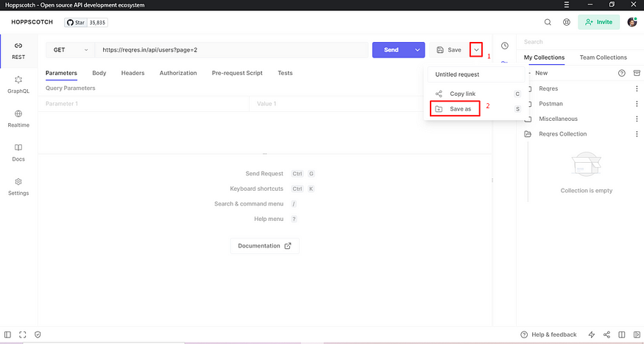The height and width of the screenshot is (344, 644).
Task: Click the Invite button
Action: [x=598, y=22]
